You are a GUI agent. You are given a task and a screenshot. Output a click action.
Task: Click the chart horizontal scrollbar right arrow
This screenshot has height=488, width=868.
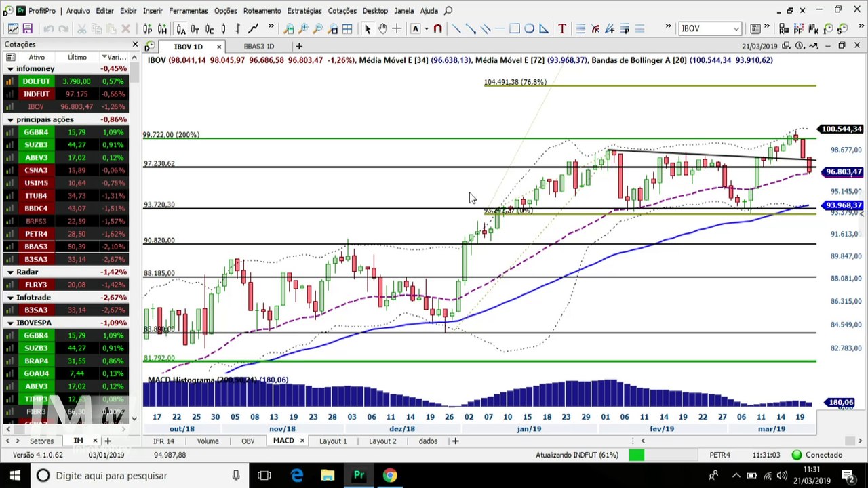(861, 441)
